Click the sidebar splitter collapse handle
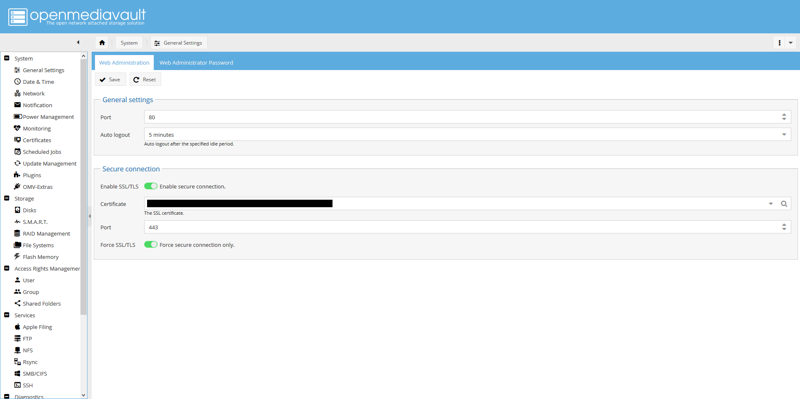This screenshot has height=399, width=800. coord(90,216)
